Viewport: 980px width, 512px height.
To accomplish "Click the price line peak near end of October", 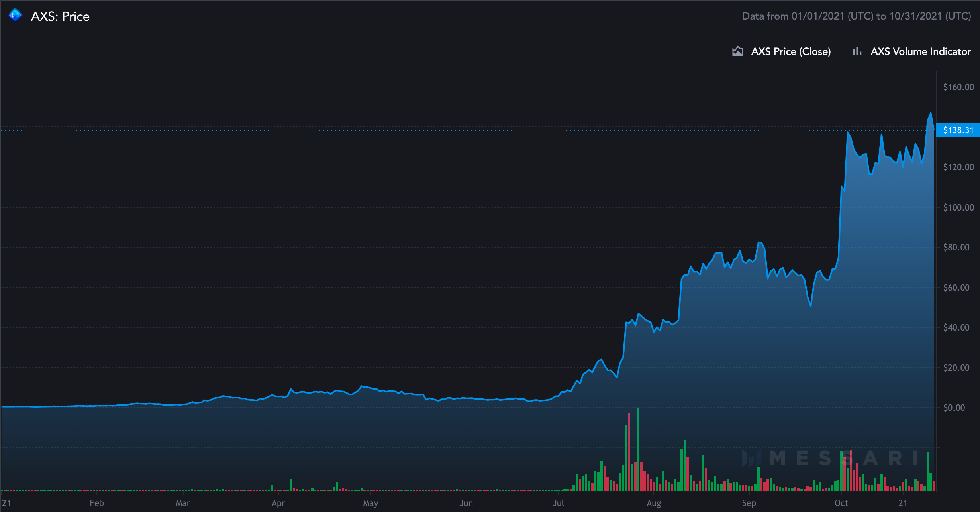I will coord(931,114).
